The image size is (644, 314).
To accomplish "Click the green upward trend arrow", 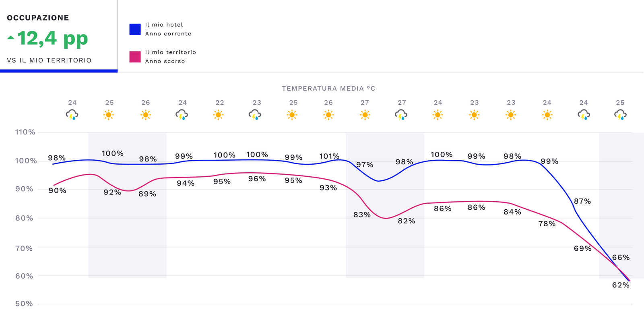I will (x=11, y=38).
